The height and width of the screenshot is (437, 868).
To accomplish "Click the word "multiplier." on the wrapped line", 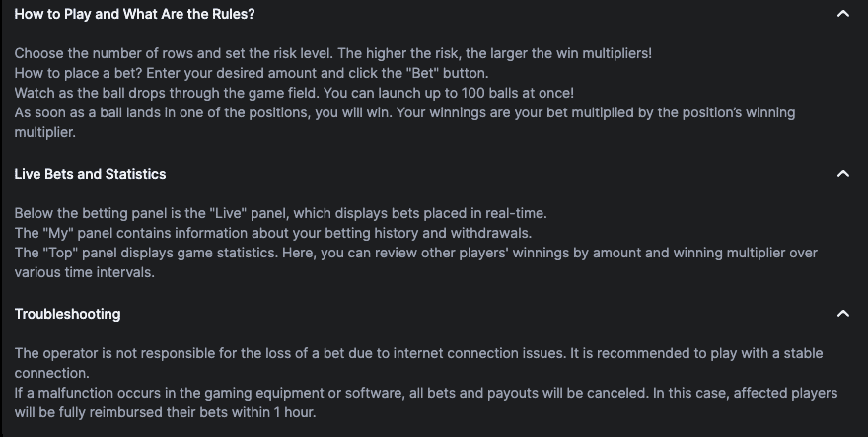I will click(46, 132).
